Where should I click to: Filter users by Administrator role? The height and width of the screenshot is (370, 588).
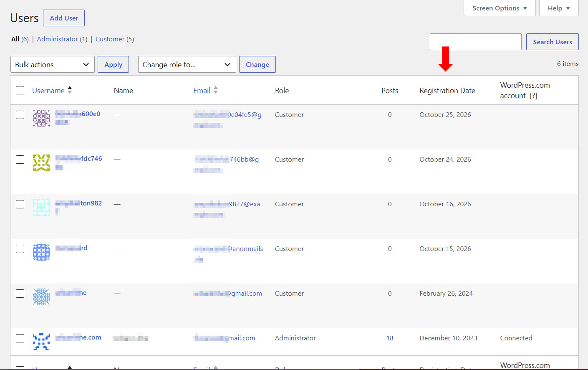(x=58, y=39)
